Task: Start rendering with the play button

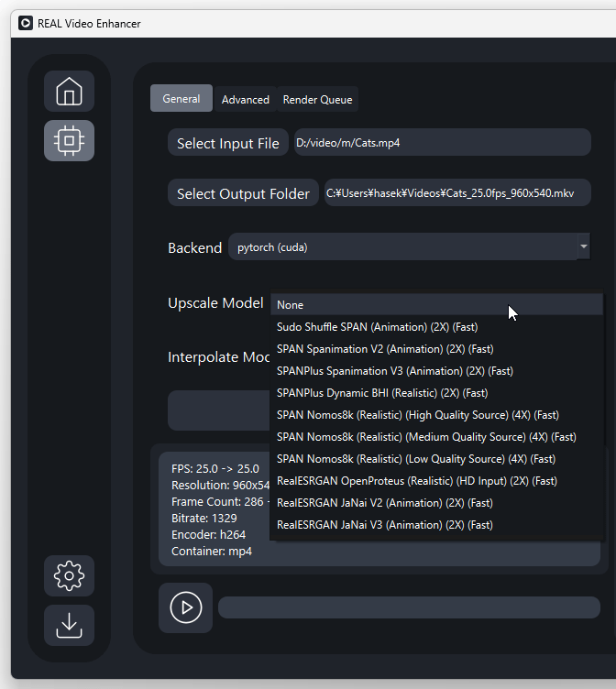Action: pos(185,607)
